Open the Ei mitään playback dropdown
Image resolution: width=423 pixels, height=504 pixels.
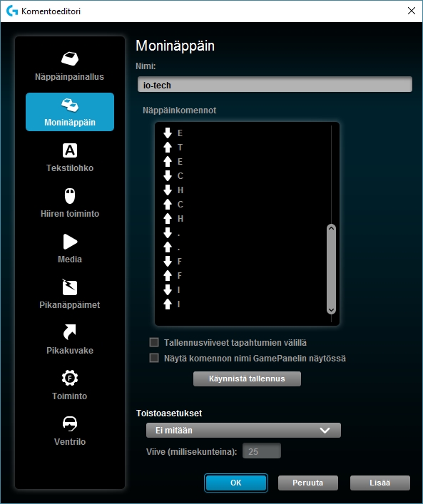[x=243, y=430]
